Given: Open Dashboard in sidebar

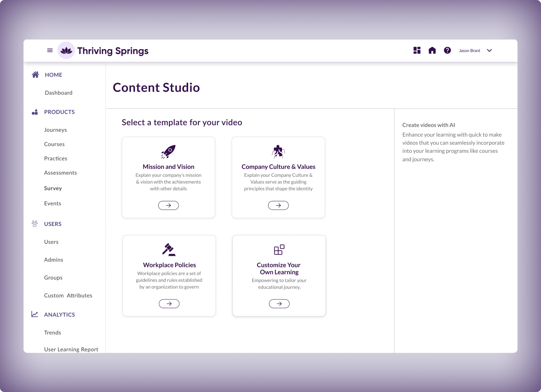Looking at the screenshot, I should [59, 93].
